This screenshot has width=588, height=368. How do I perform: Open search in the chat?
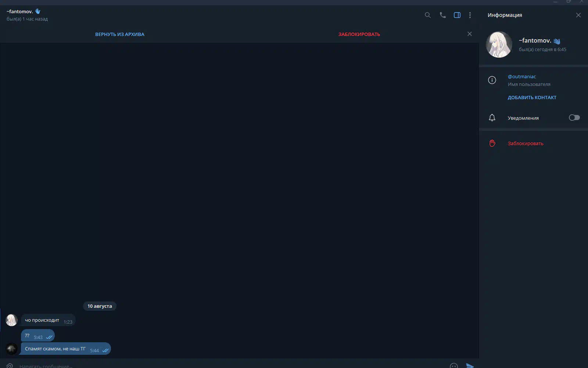tap(427, 15)
